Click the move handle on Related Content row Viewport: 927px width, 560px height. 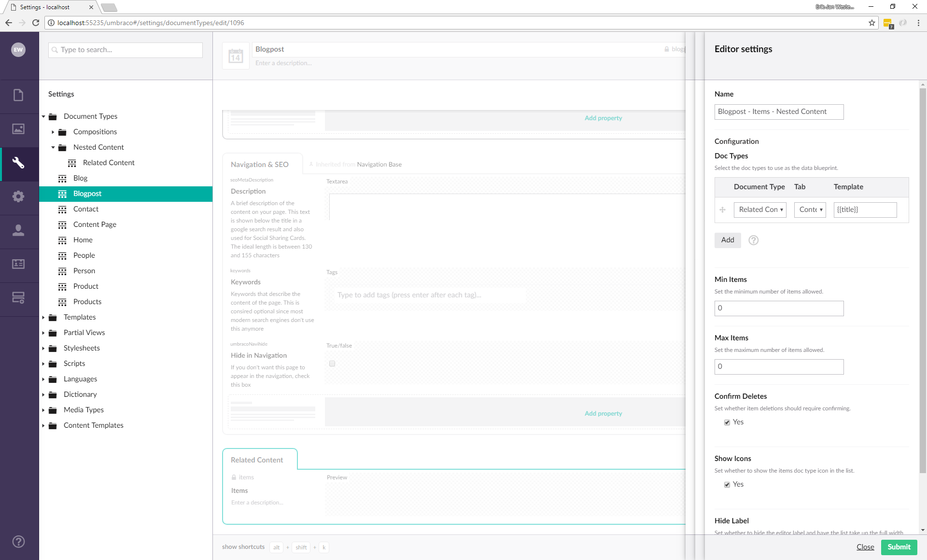[x=722, y=210]
